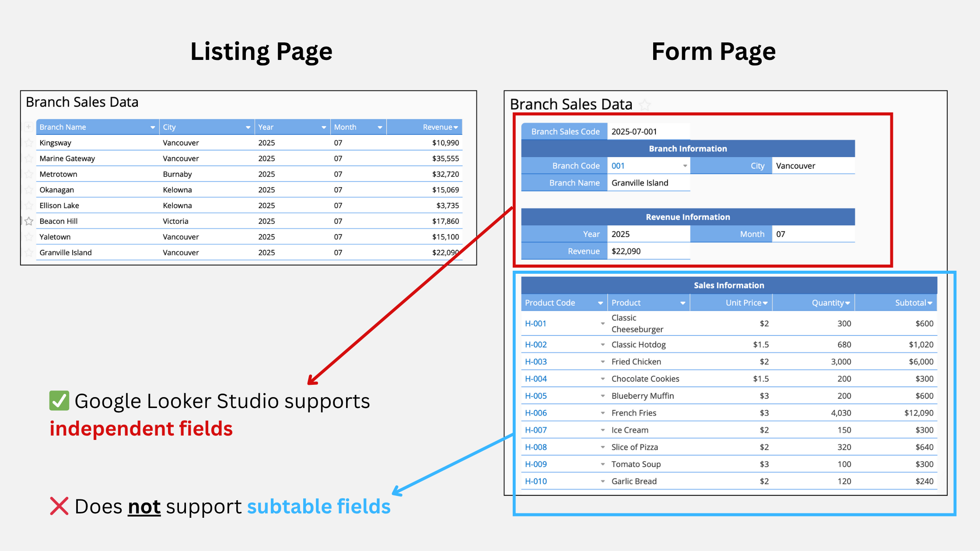Open the Month column dropdown arrow
The image size is (980, 551).
coord(380,127)
